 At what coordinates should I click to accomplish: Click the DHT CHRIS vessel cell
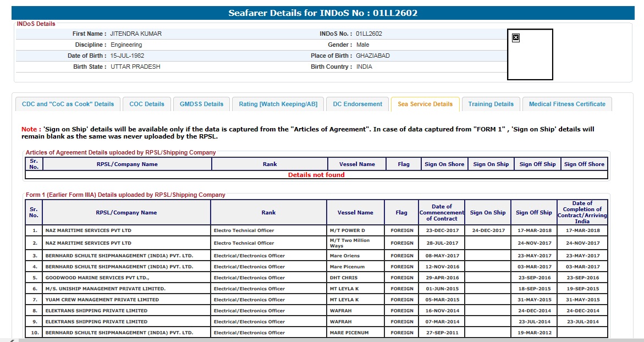pos(343,278)
